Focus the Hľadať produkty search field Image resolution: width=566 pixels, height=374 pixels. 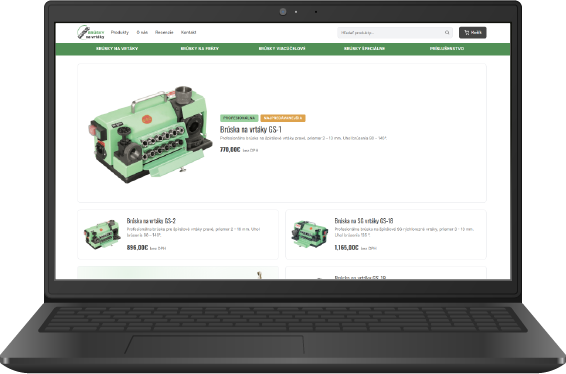tap(395, 32)
